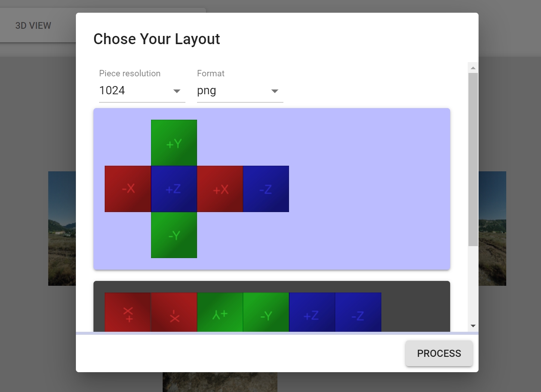Click the Piece resolution dropdown arrow
Screen dimensions: 541x392
point(177,91)
